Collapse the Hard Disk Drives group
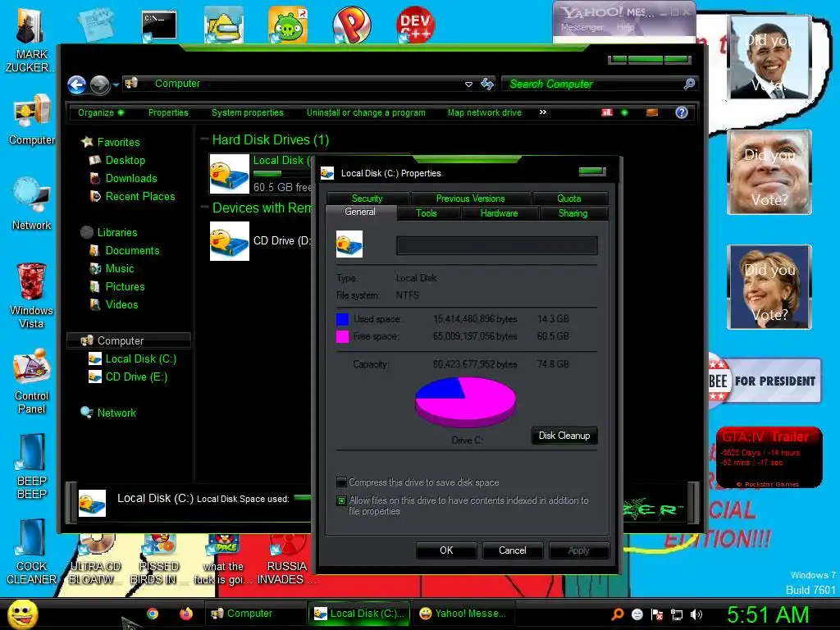Viewport: 840px width, 630px height. [204, 139]
